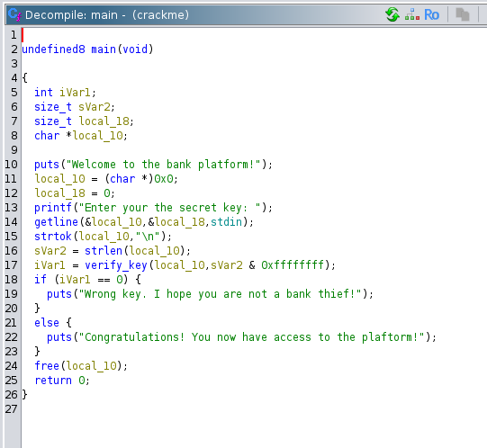Select the stdin argument token

click(x=226, y=222)
